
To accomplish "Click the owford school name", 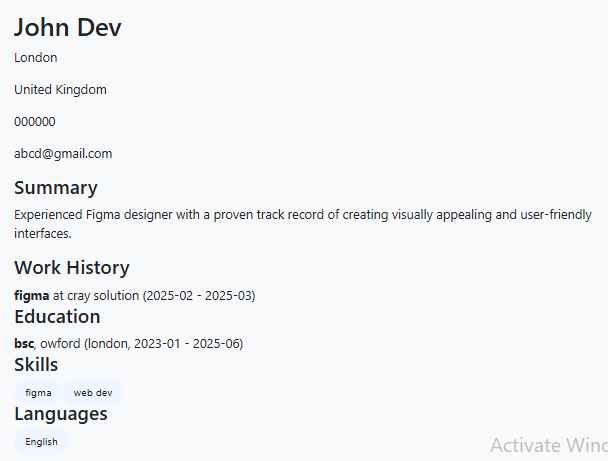I will click(x=60, y=344).
